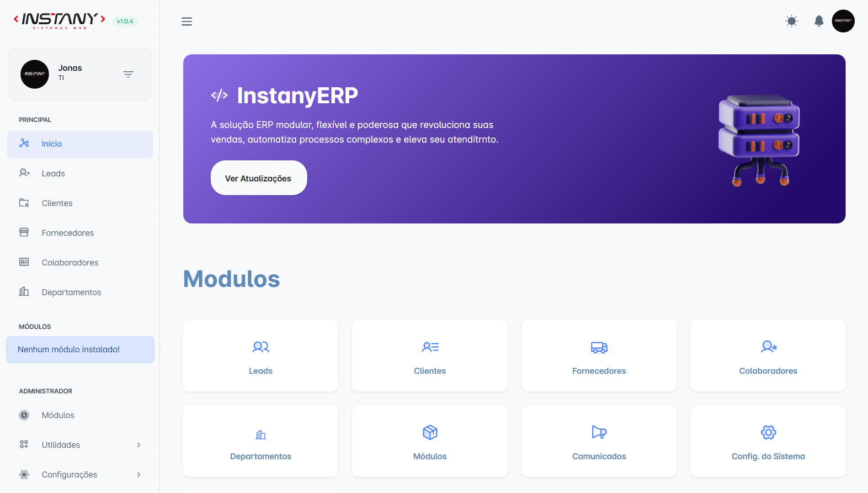Open the Colaboradores module card icon

(x=768, y=347)
